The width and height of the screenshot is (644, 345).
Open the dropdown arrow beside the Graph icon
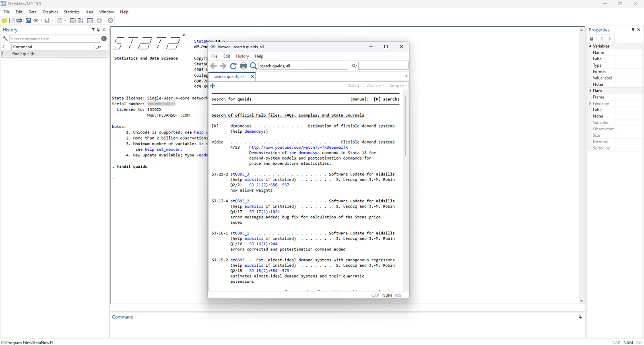tap(52, 21)
